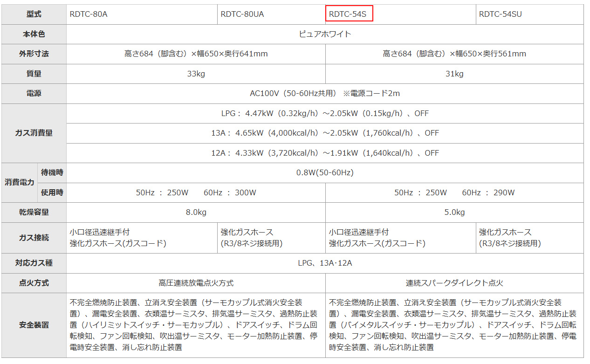Select the 8.0kg drying capacity cell
The image size is (590, 364).
(x=196, y=212)
